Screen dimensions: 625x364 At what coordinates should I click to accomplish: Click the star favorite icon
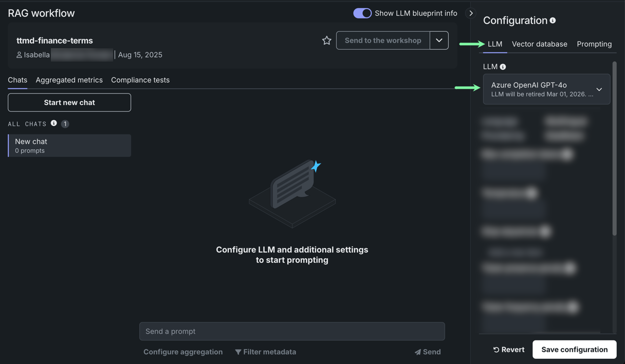click(326, 41)
